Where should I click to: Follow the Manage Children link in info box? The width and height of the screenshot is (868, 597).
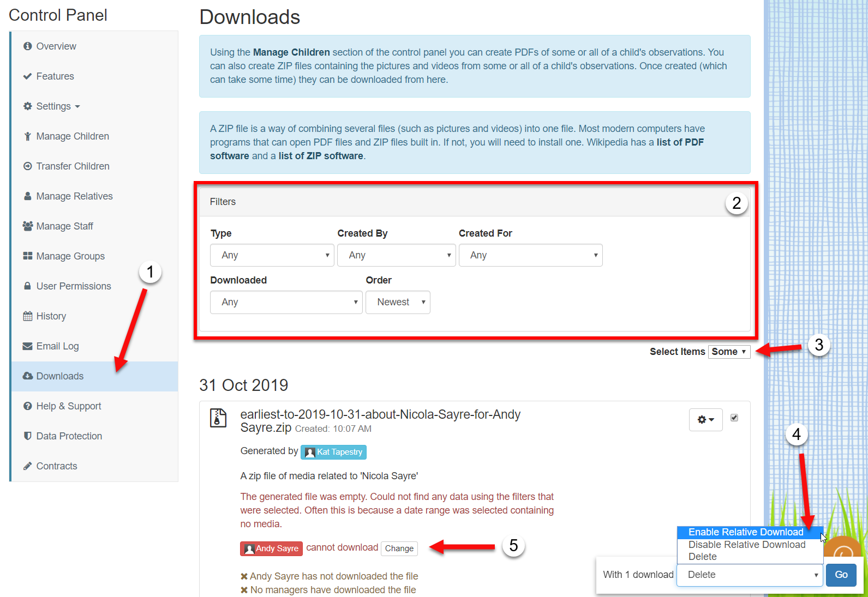[291, 52]
